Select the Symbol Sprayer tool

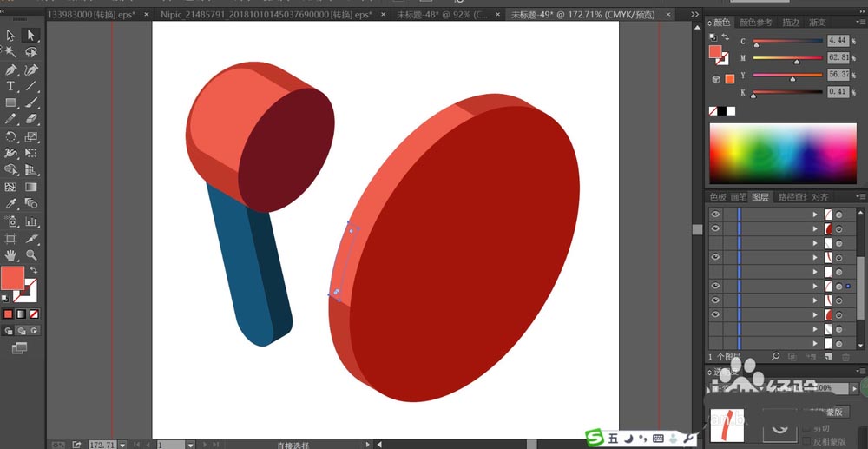pyautogui.click(x=10, y=221)
